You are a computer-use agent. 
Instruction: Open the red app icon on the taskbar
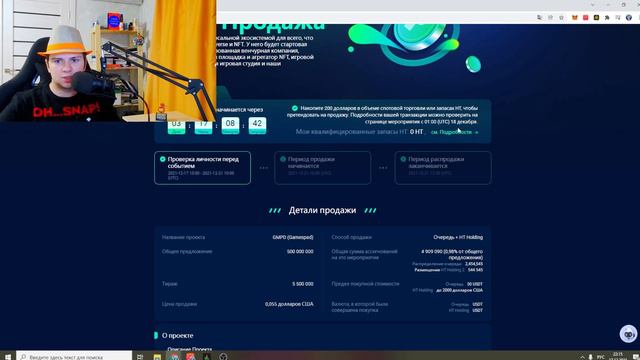(x=191, y=356)
